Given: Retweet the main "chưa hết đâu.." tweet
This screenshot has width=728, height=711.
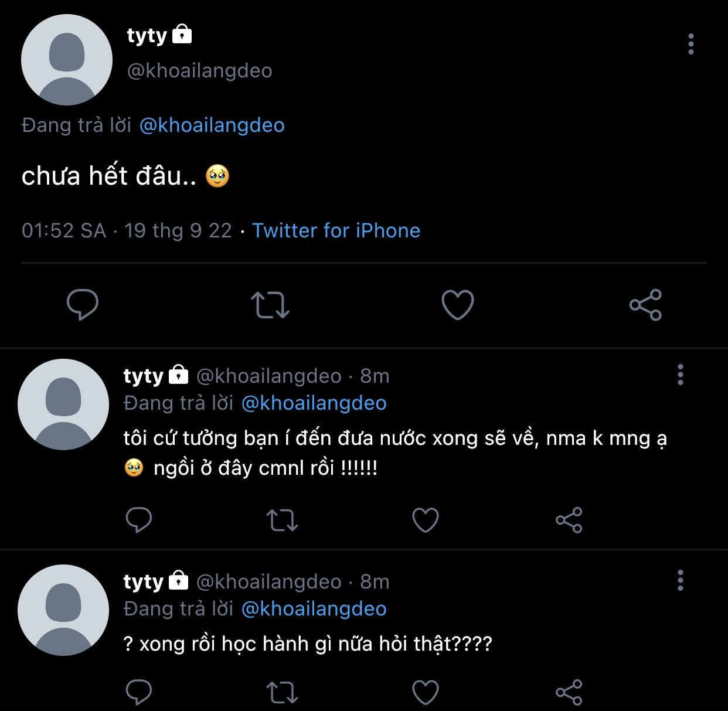Looking at the screenshot, I should pyautogui.click(x=270, y=305).
